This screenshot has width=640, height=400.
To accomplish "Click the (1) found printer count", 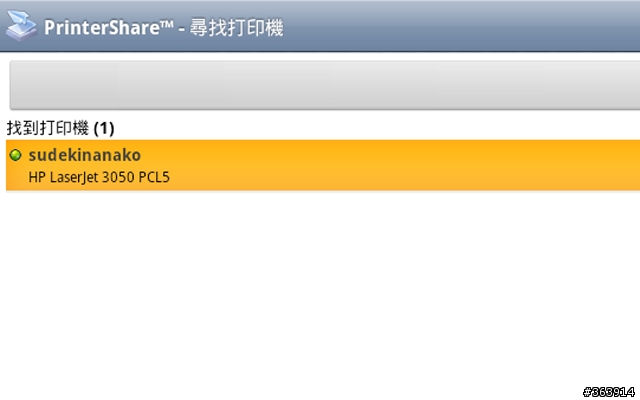I will tap(104, 129).
